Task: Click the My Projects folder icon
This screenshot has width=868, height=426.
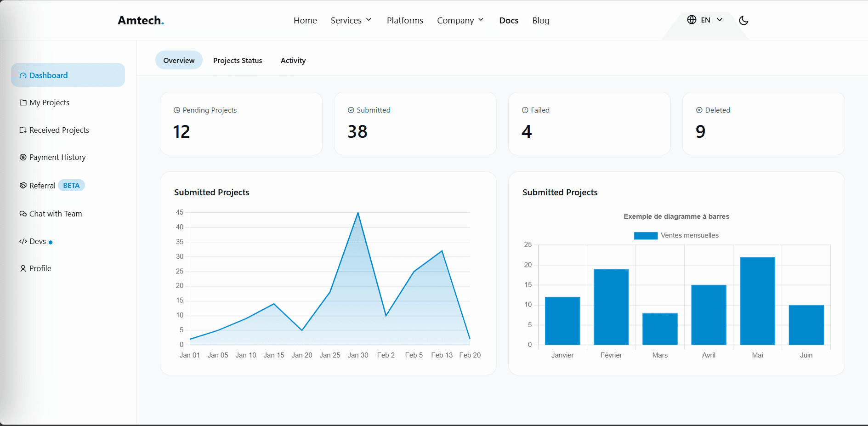Action: (x=23, y=102)
